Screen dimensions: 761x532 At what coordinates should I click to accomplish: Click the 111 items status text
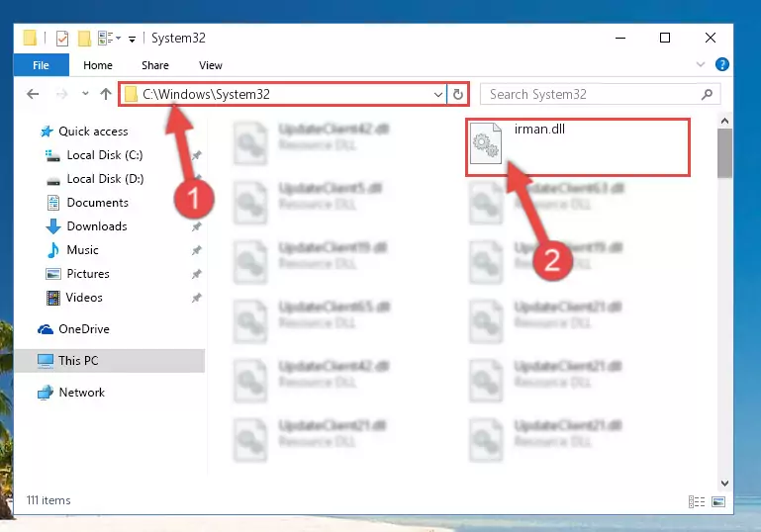coord(48,500)
